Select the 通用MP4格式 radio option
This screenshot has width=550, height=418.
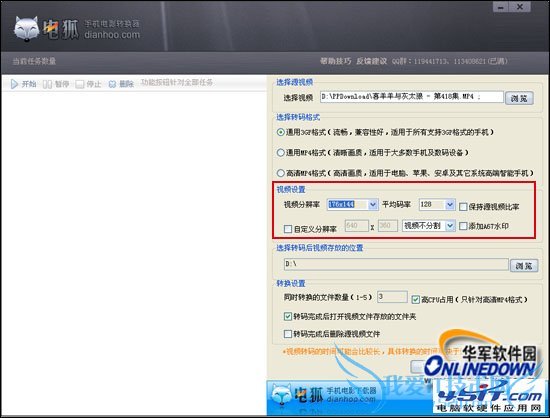click(280, 153)
